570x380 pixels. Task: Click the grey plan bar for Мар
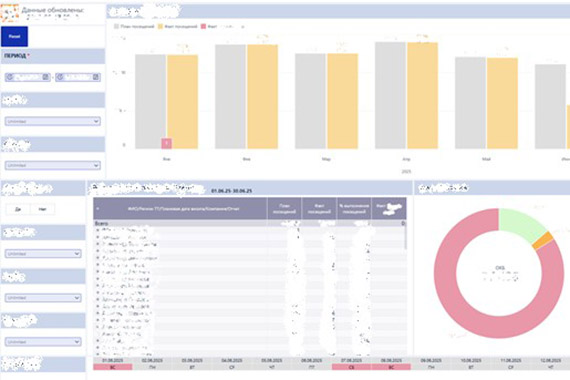[310, 101]
